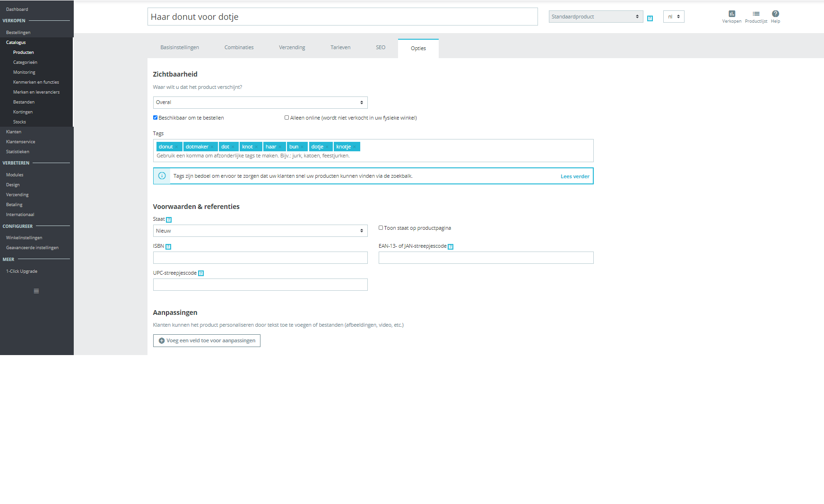This screenshot has width=824, height=504.
Task: Click Voeg een veld toe voor aanpassingen
Action: pos(207,341)
